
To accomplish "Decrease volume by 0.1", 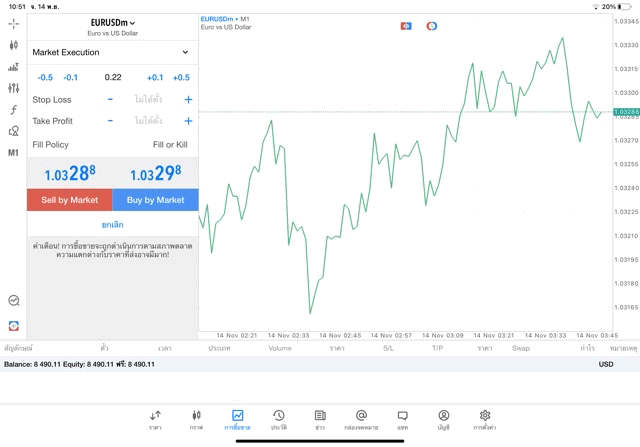I will click(70, 78).
